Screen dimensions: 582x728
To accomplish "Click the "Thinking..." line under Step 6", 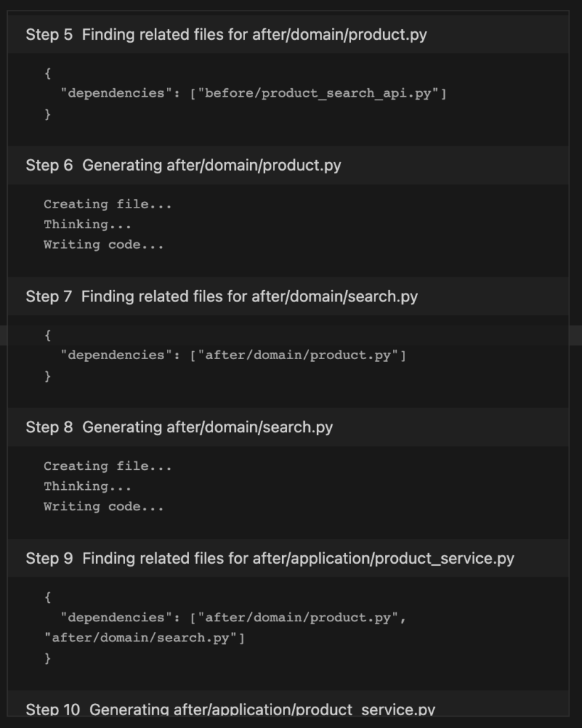I will click(x=87, y=225).
